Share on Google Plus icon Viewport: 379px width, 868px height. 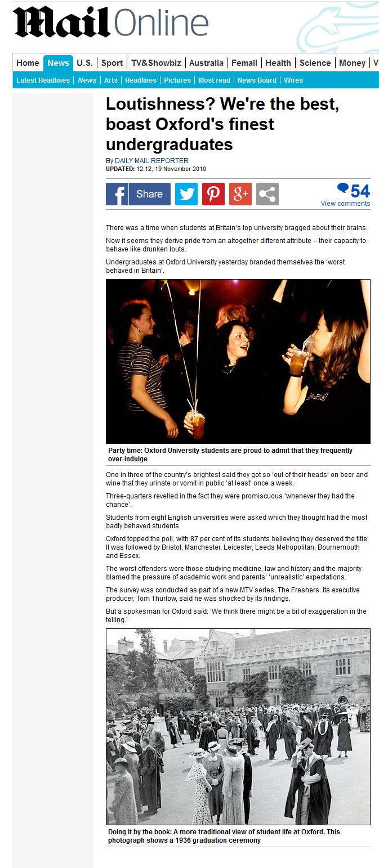click(240, 194)
